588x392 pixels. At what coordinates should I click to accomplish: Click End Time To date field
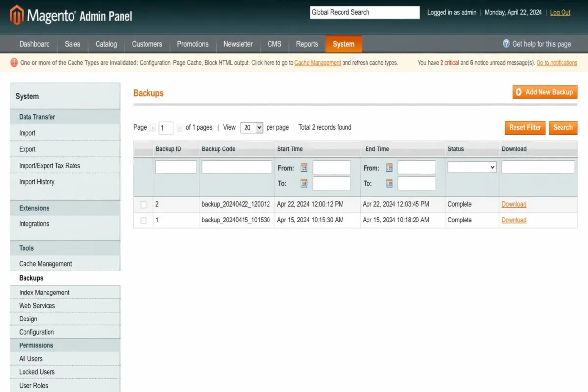[x=416, y=183]
